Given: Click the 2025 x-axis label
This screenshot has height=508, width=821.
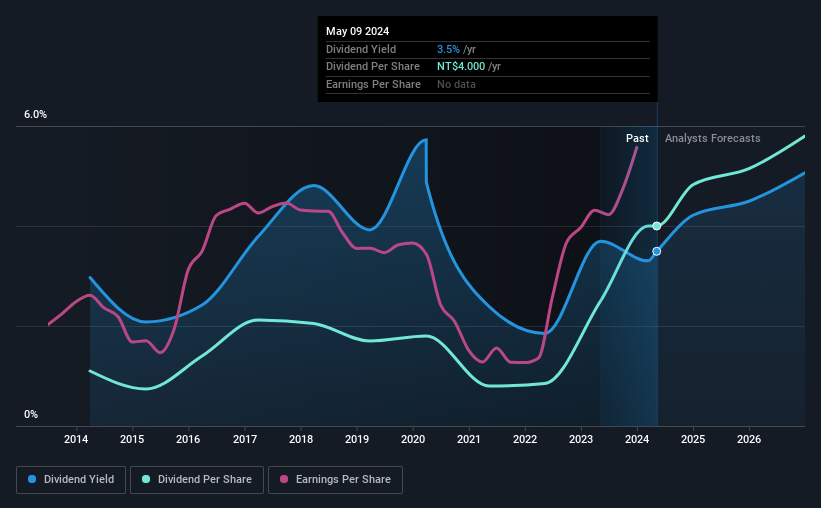Looking at the screenshot, I should click(693, 439).
